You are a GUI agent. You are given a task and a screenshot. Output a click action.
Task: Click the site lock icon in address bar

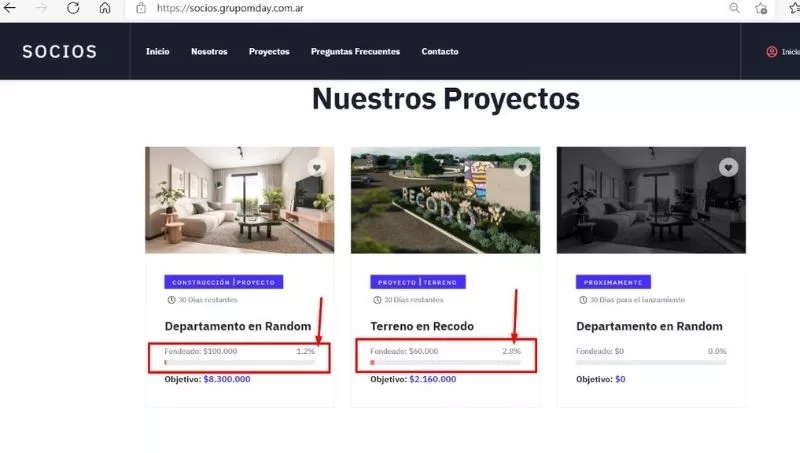coord(141,8)
